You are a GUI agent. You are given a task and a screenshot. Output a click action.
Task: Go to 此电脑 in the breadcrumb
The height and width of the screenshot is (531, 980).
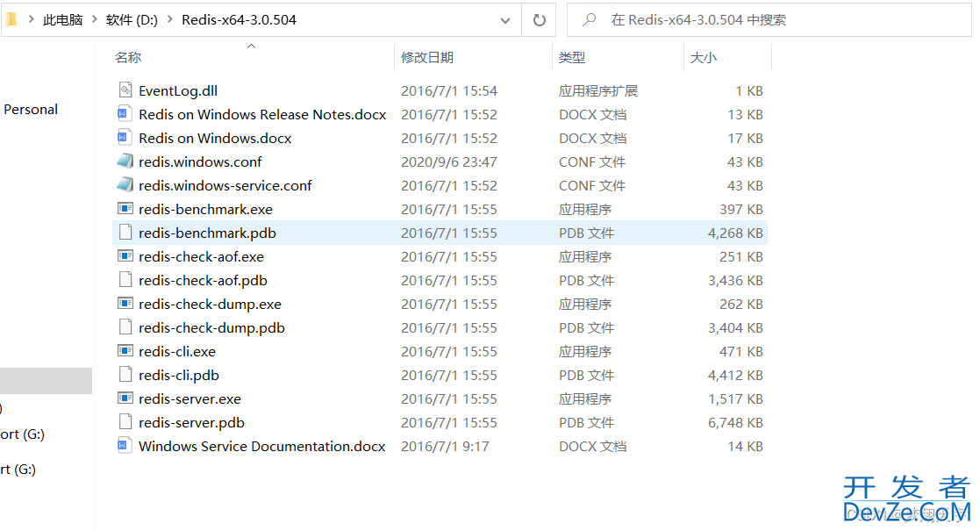coord(62,20)
